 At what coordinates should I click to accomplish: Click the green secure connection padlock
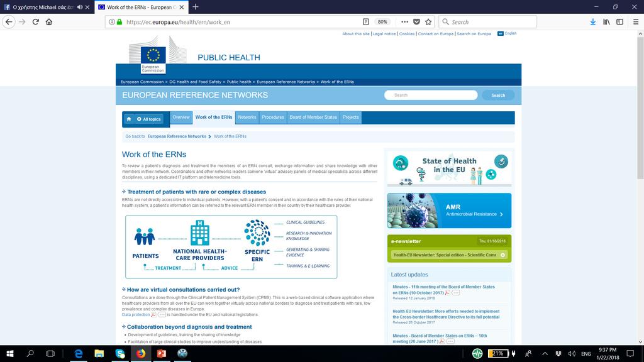click(119, 22)
